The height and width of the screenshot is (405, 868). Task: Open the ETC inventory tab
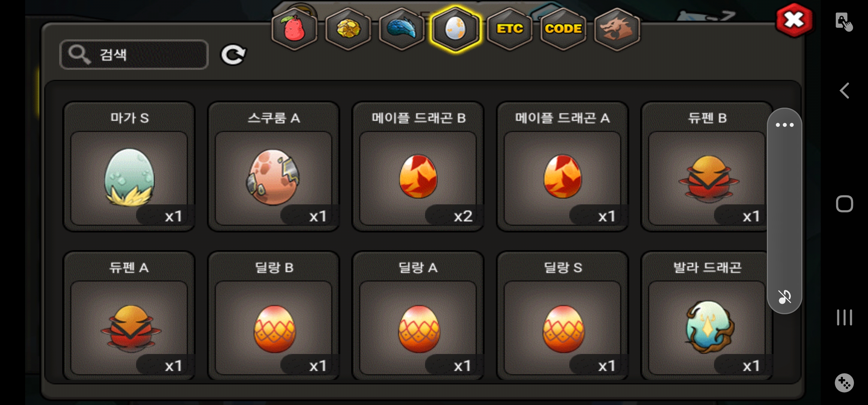510,29
